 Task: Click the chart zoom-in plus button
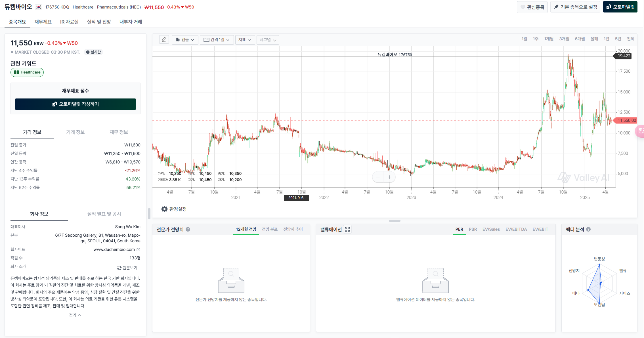389,177
